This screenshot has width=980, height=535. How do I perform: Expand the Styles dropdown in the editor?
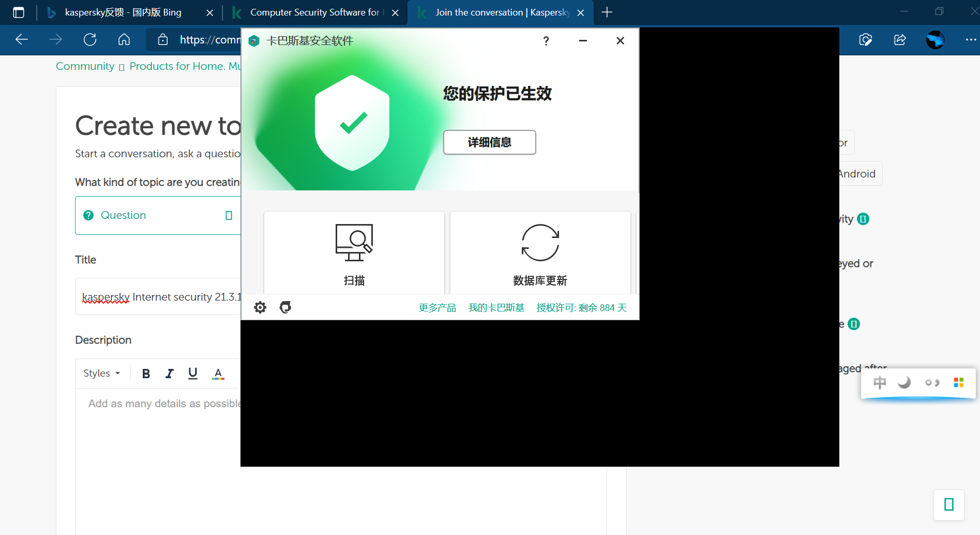[x=102, y=373]
